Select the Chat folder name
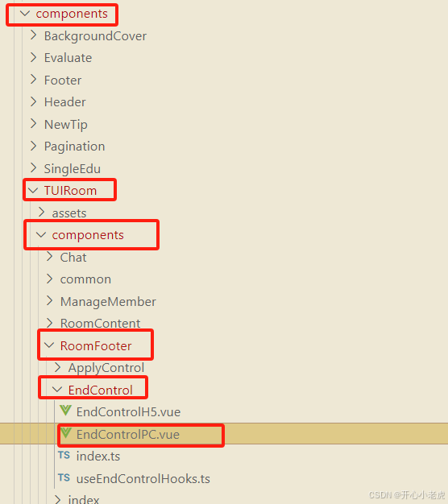 [x=73, y=257]
